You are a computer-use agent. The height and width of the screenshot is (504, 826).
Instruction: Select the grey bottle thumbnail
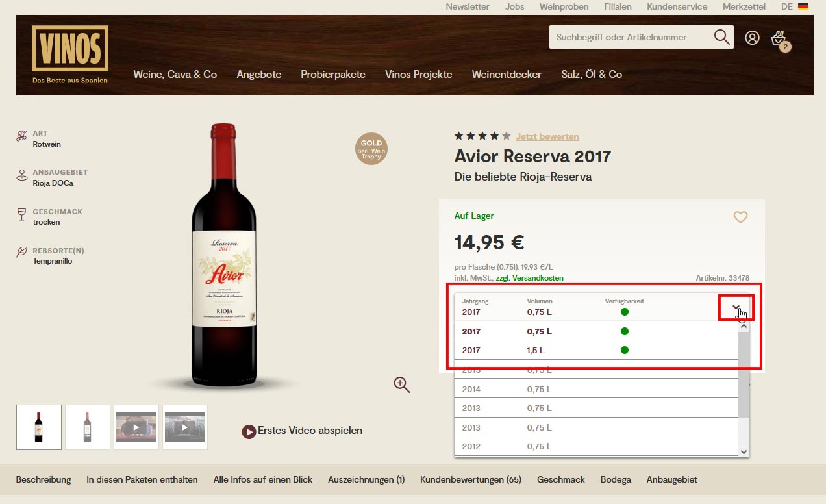[x=88, y=427]
